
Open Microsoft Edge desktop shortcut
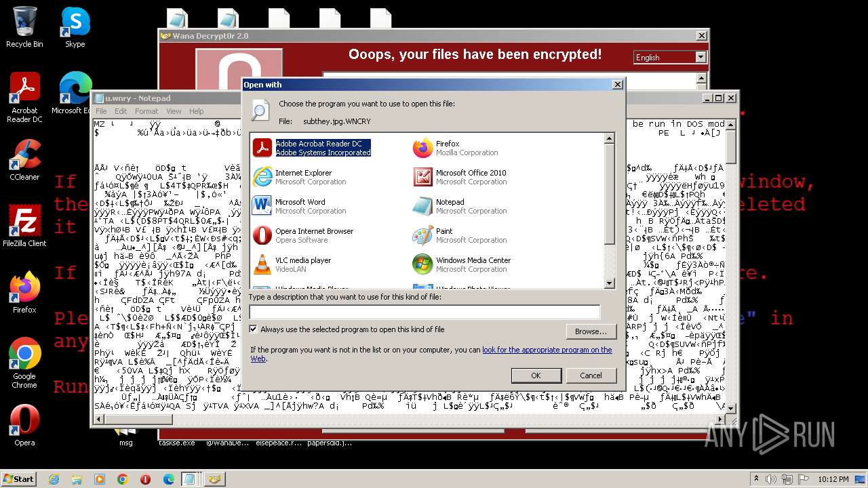pyautogui.click(x=72, y=94)
